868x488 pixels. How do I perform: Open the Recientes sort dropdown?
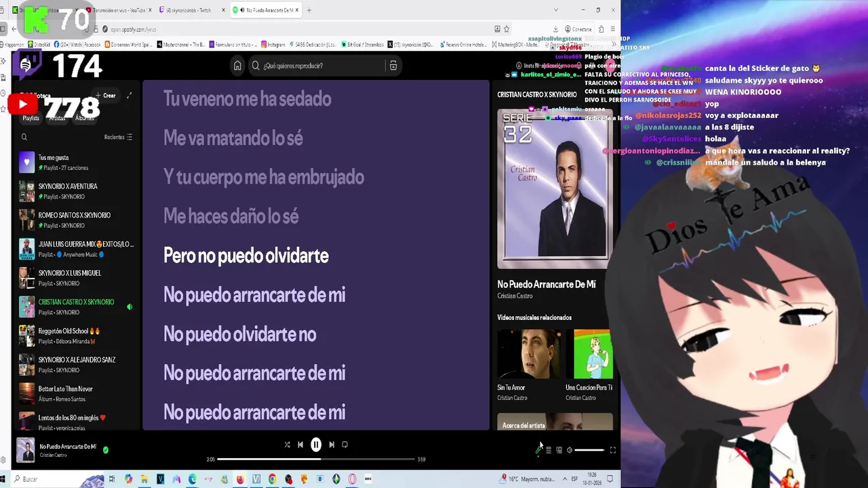118,137
